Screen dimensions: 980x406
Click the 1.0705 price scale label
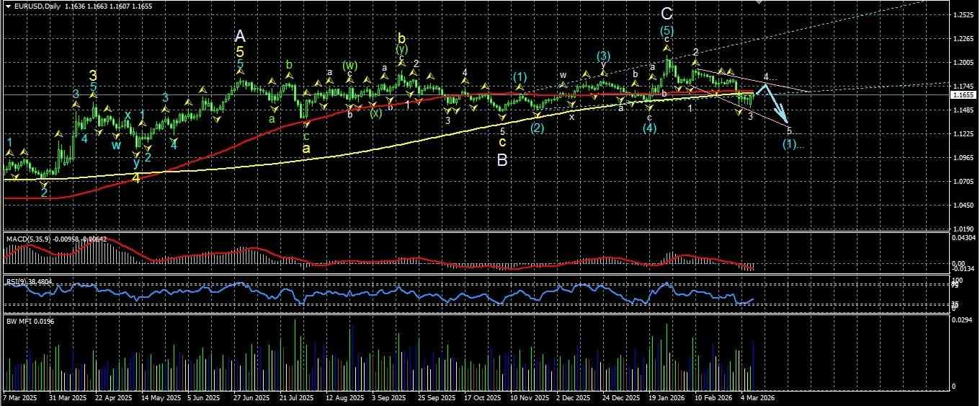963,182
